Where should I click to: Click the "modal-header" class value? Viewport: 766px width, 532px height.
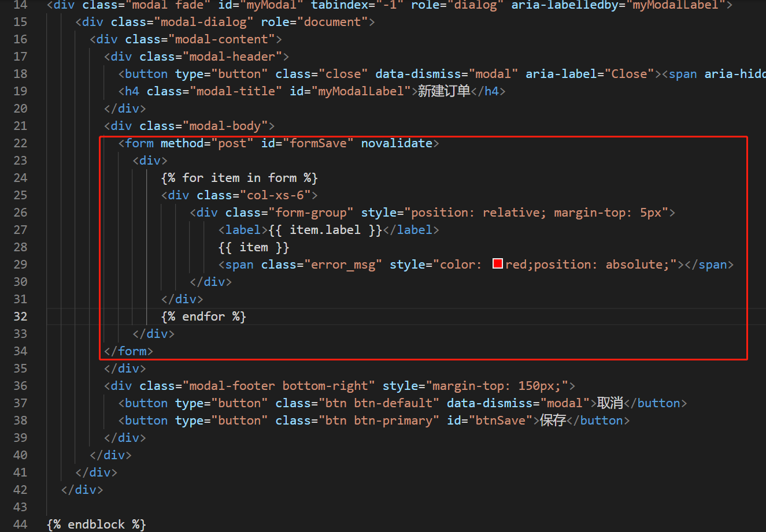pyautogui.click(x=232, y=56)
